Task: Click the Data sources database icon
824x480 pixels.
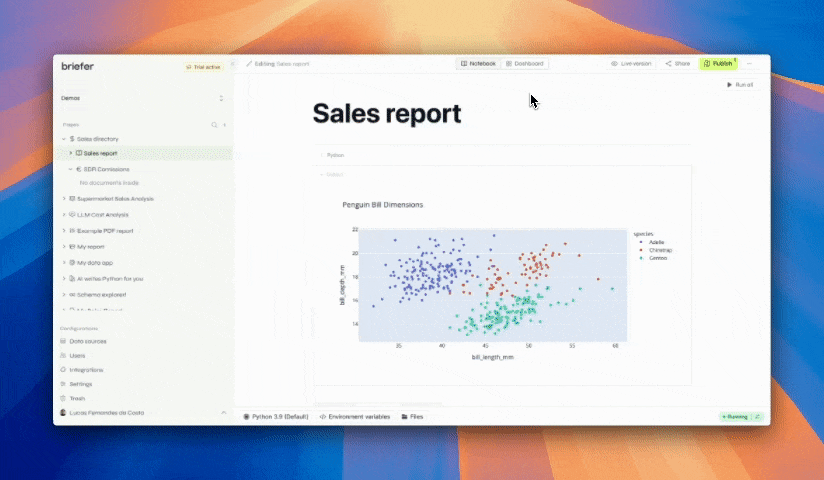Action: (x=63, y=341)
